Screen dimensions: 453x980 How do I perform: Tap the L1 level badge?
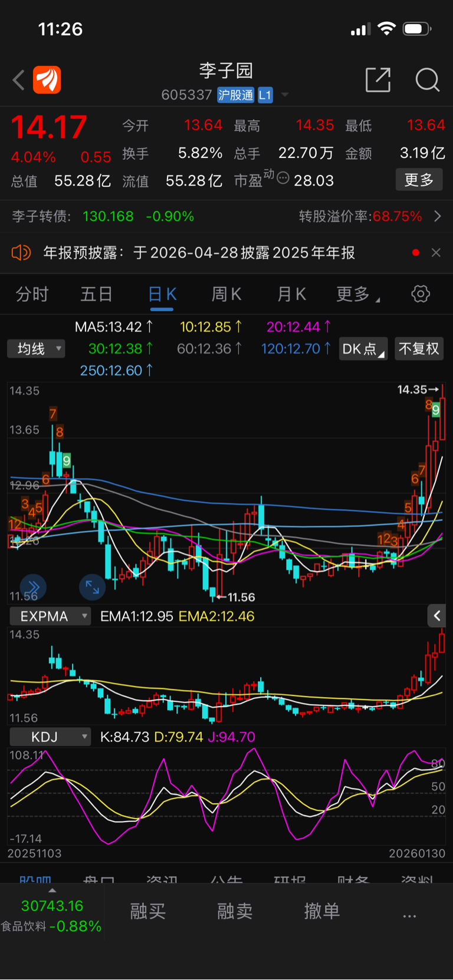click(265, 95)
